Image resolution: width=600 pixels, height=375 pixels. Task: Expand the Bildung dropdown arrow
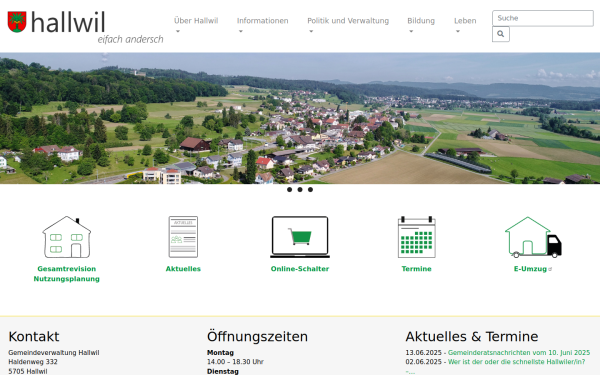(411, 31)
